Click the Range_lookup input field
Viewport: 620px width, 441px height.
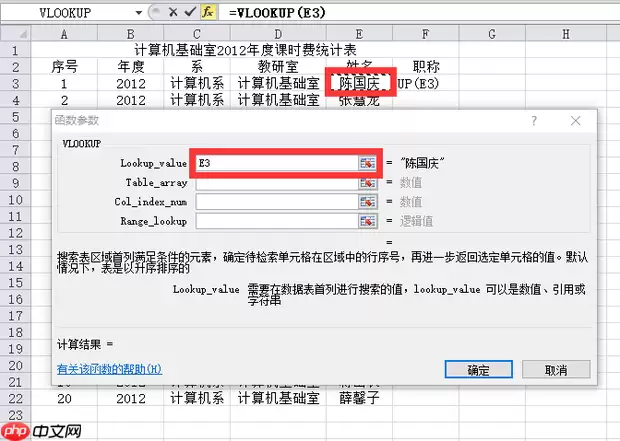tap(277, 221)
